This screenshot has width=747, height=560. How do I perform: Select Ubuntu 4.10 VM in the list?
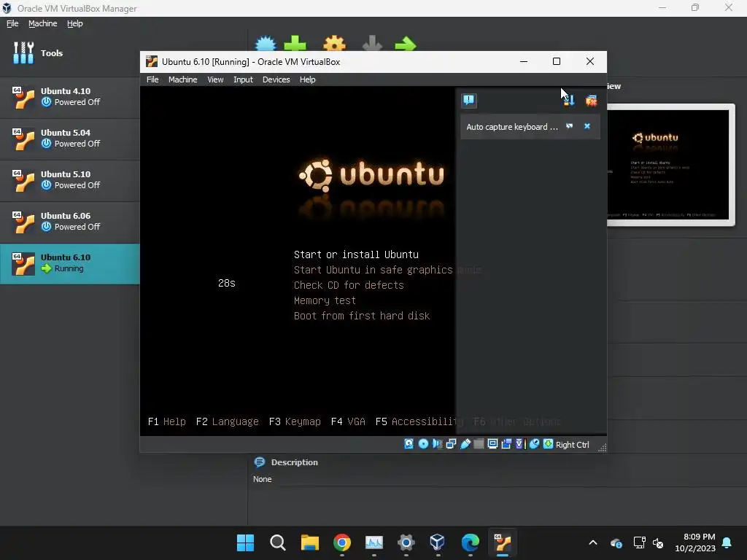[70, 97]
